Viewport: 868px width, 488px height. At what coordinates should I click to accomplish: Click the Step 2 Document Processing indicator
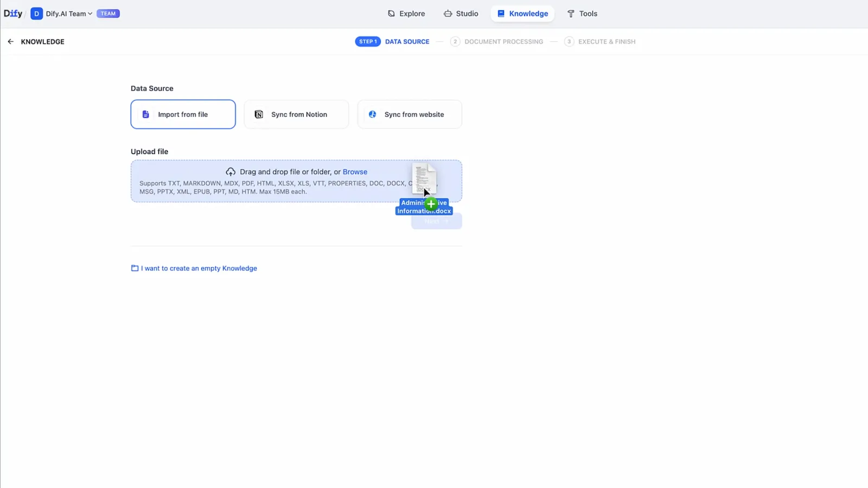point(496,42)
